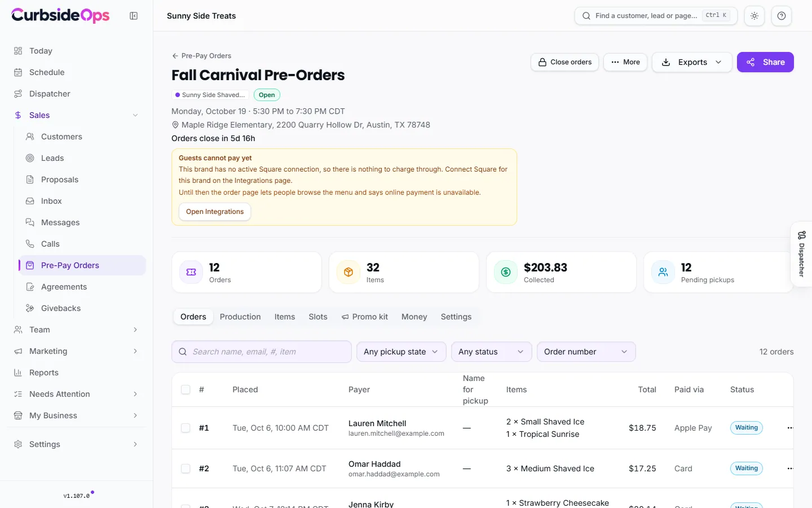The height and width of the screenshot is (508, 812).
Task: Go back via Pre-Pay Orders link
Action: point(201,56)
